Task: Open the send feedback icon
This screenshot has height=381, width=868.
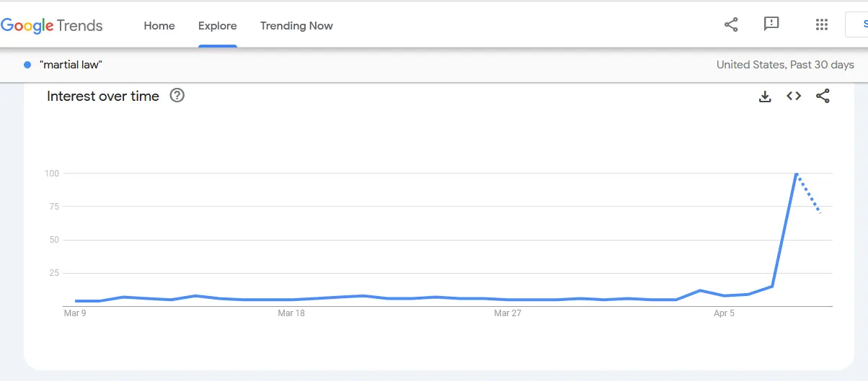Action: click(x=771, y=24)
